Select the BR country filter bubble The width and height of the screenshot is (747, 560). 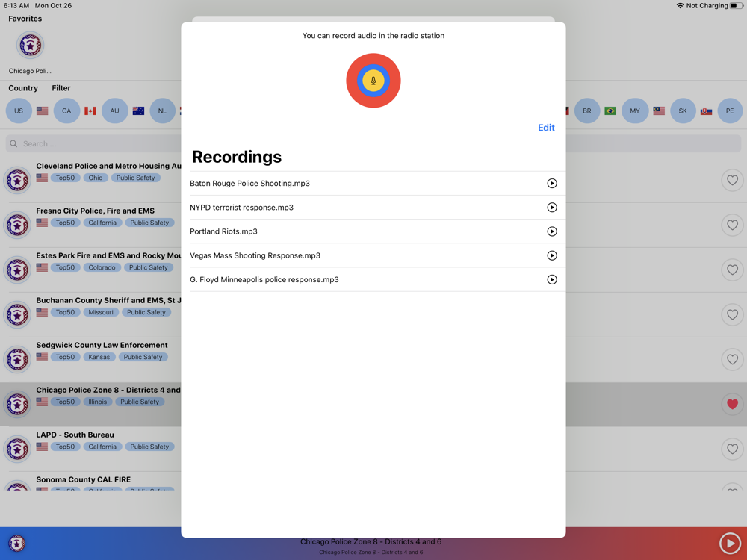coord(587,111)
